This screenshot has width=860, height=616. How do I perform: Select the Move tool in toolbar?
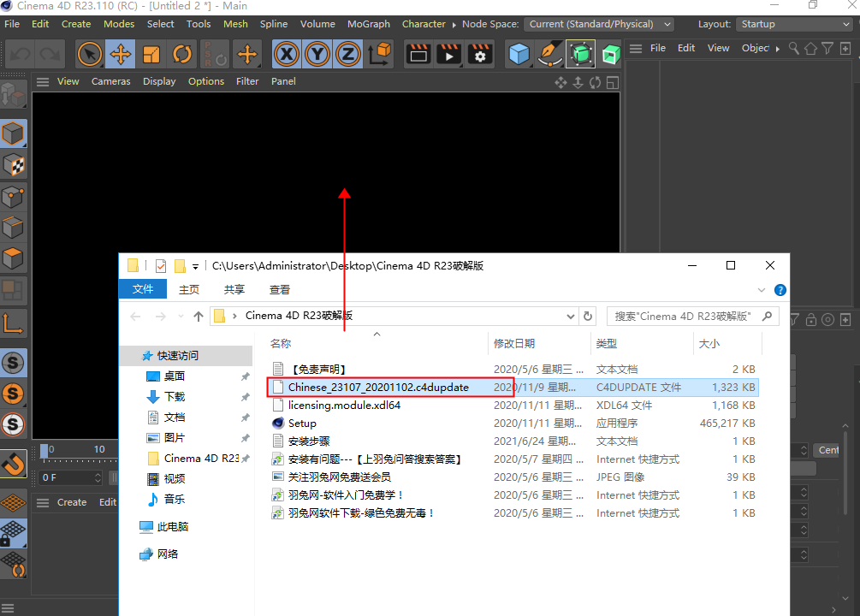[x=120, y=55]
